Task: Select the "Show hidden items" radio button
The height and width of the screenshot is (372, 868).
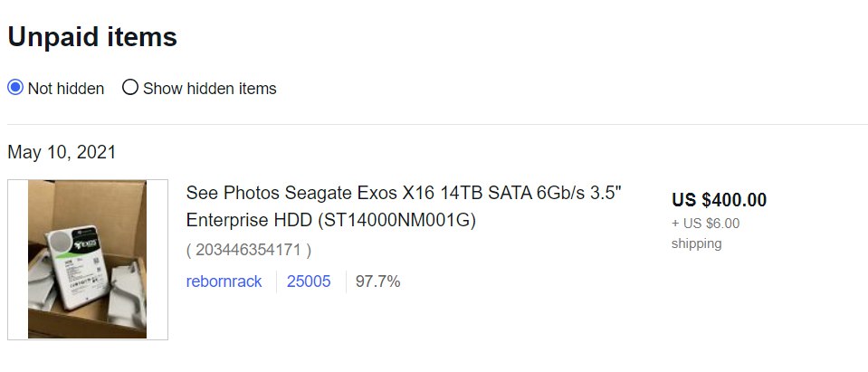Action: click(x=130, y=88)
